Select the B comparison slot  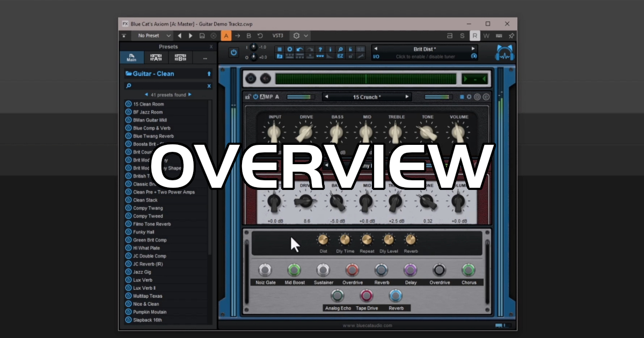tap(248, 36)
